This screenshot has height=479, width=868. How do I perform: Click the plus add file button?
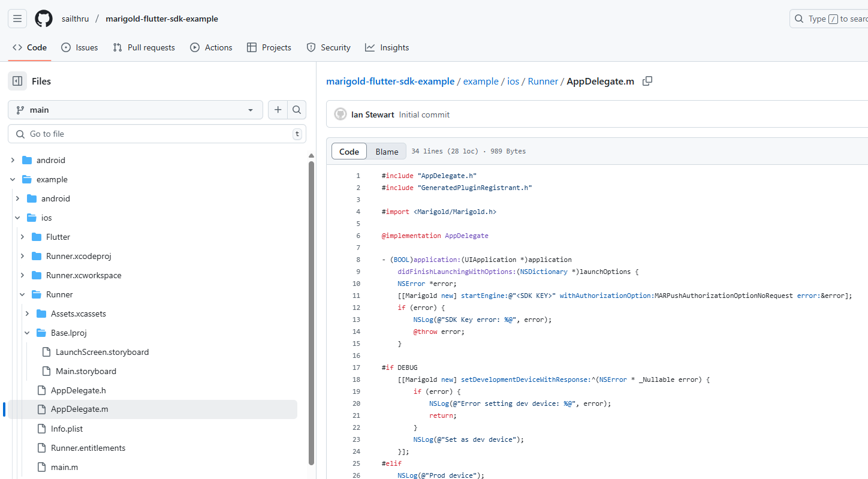click(x=278, y=110)
